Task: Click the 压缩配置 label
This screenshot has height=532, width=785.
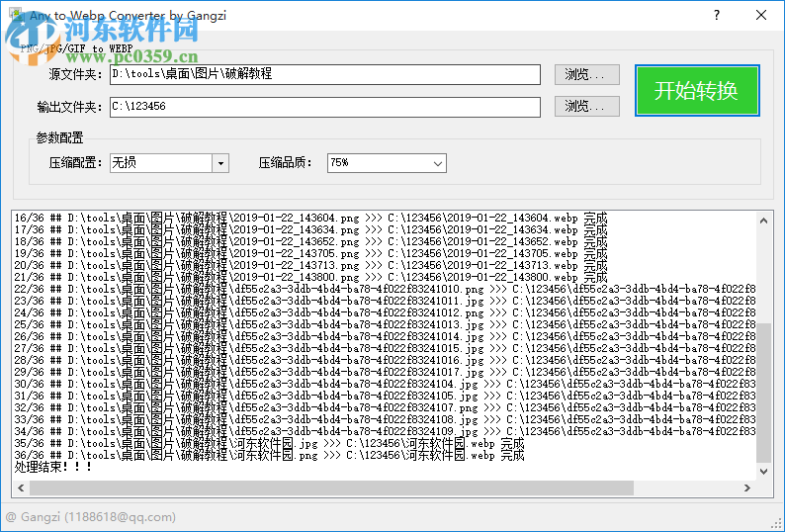Action: pyautogui.click(x=75, y=163)
